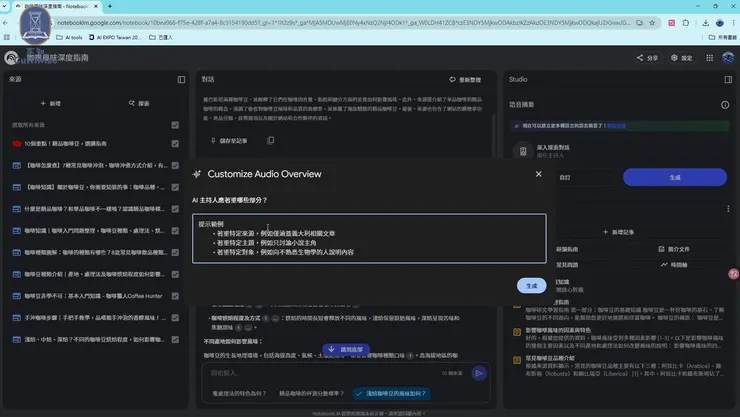The width and height of the screenshot is (740, 417).
Task: Click 生成 in the Customize Audio dialog
Action: point(531,285)
